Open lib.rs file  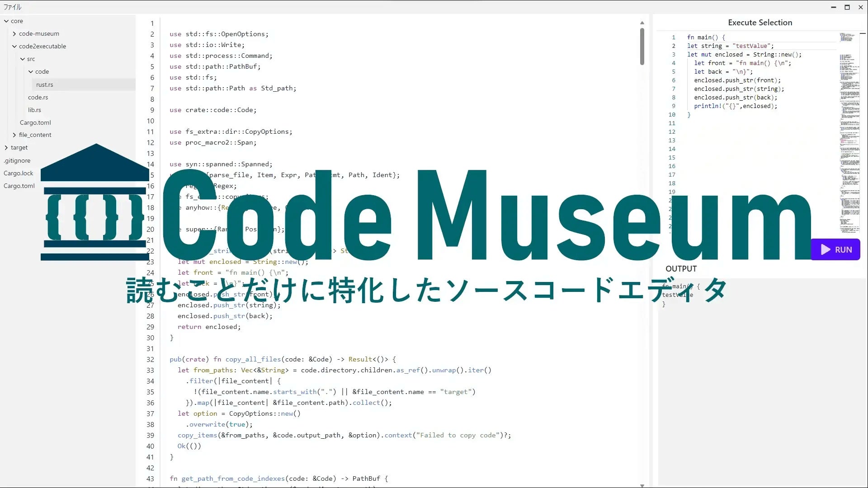[x=34, y=110]
